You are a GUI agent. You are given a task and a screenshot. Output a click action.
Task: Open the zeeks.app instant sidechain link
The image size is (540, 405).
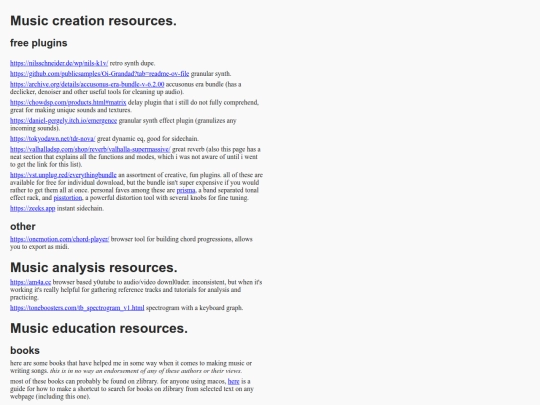point(32,208)
